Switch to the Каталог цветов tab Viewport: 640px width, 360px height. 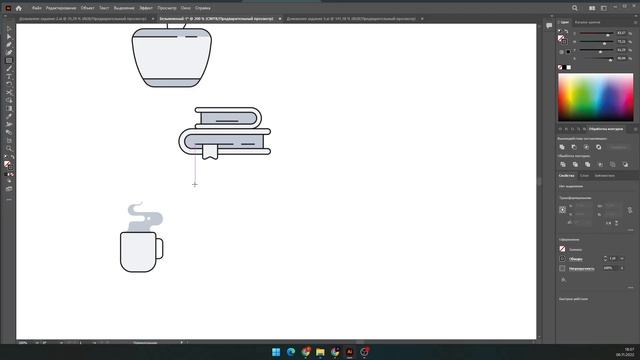[x=587, y=22]
